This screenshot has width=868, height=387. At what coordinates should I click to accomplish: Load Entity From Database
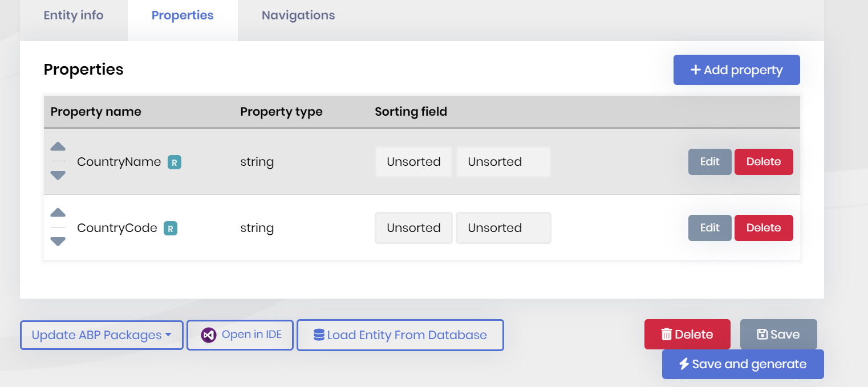(400, 335)
